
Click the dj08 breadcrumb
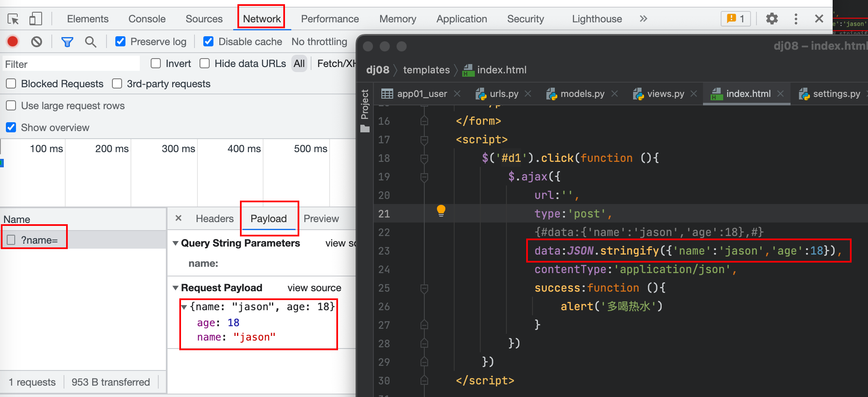coord(378,70)
